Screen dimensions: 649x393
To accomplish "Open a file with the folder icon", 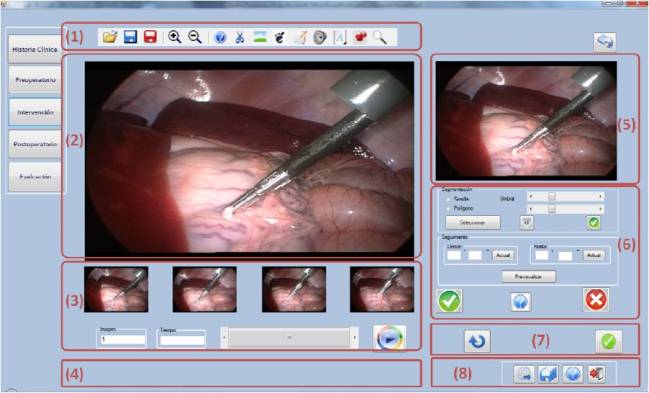I will [110, 37].
